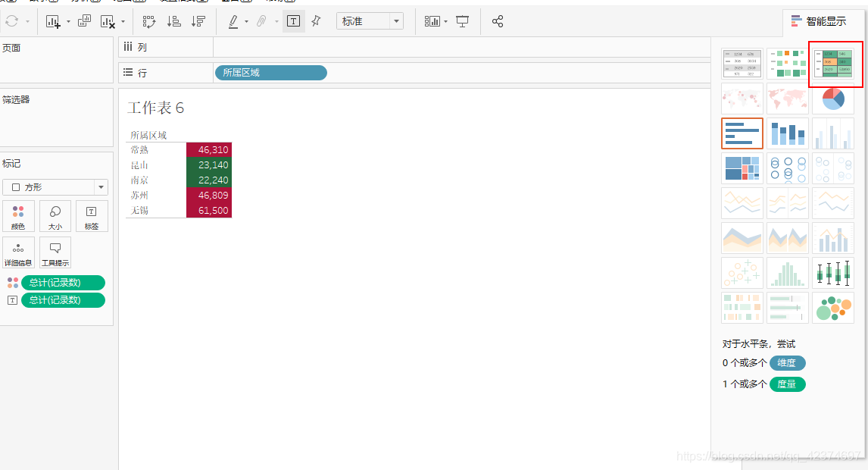Select the side-by-side circles chart type
The width and height of the screenshot is (868, 470).
[833, 168]
